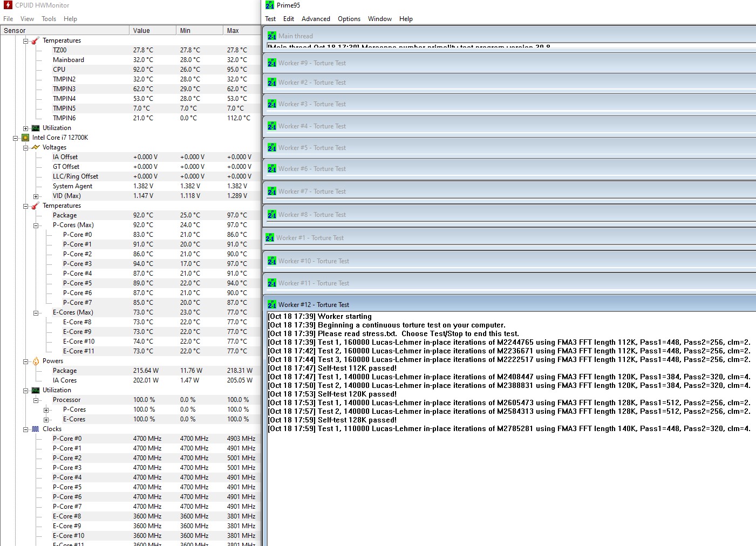
Task: Click the top Temperatures thermometer icon above TZ00
Action: click(36, 40)
